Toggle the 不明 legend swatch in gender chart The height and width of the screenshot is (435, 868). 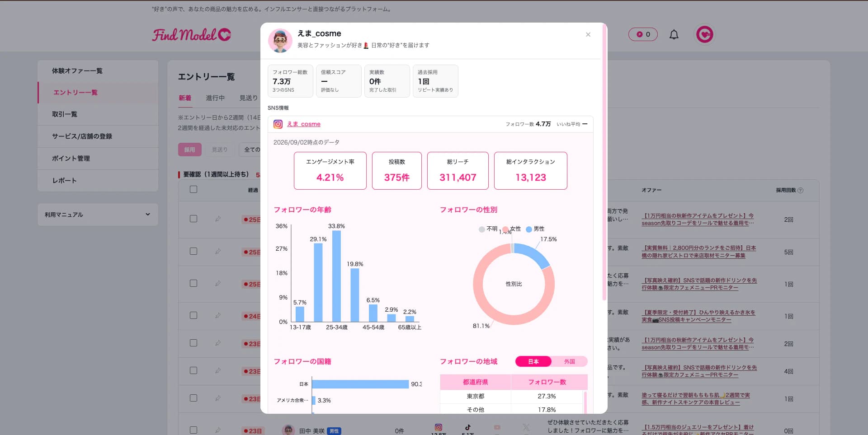[x=482, y=229]
